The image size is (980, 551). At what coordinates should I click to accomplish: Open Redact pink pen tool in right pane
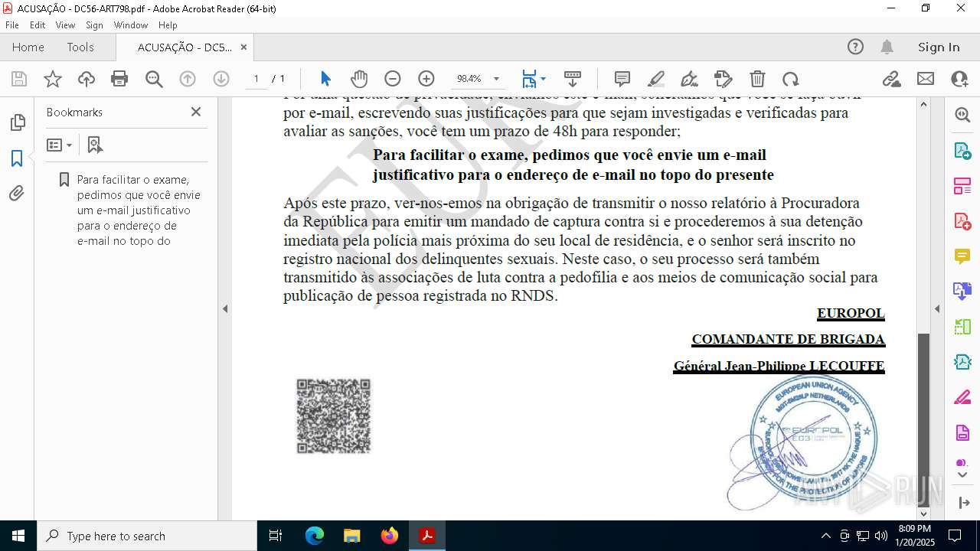point(962,398)
